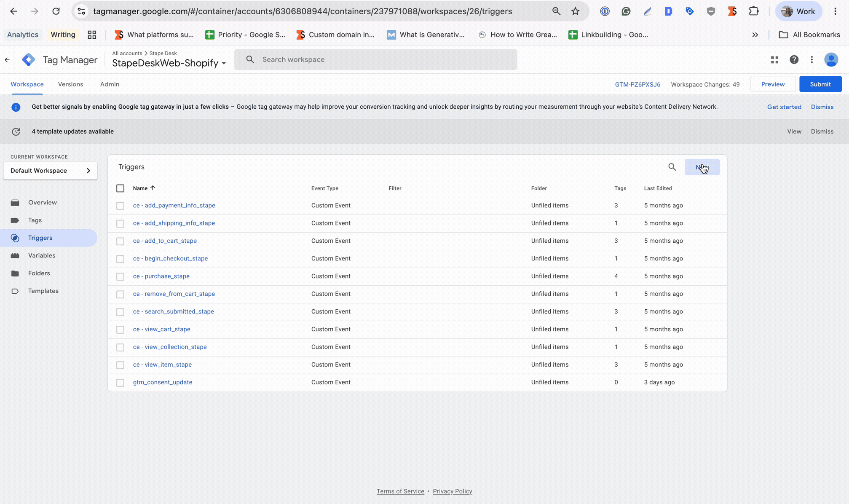Reload the page with refresh icon
The width and height of the screenshot is (849, 504).
click(56, 11)
